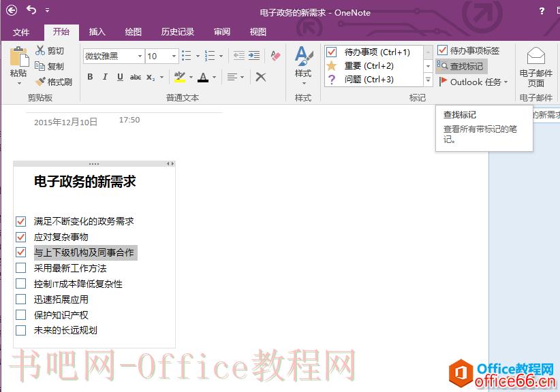Click the 格式刷 format painter button
The image size is (560, 392).
[54, 82]
